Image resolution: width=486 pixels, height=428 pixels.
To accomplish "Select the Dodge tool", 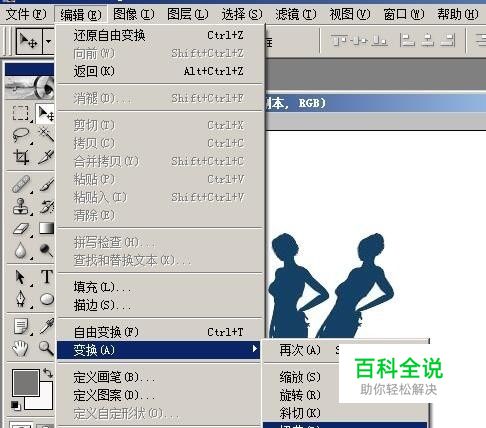I will [x=46, y=250].
